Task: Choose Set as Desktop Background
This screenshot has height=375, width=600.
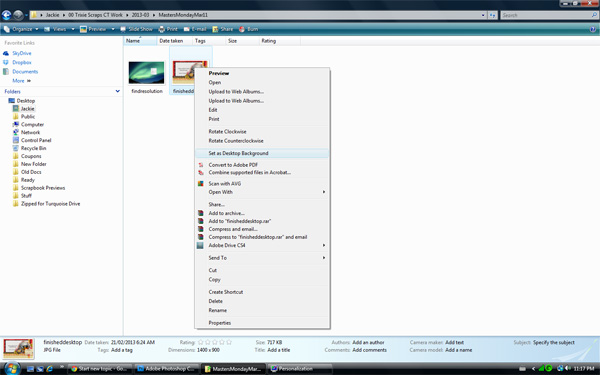Action: [x=262, y=153]
